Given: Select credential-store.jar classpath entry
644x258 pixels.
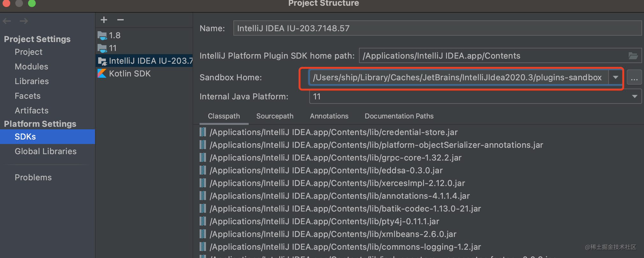Looking at the screenshot, I should [333, 132].
